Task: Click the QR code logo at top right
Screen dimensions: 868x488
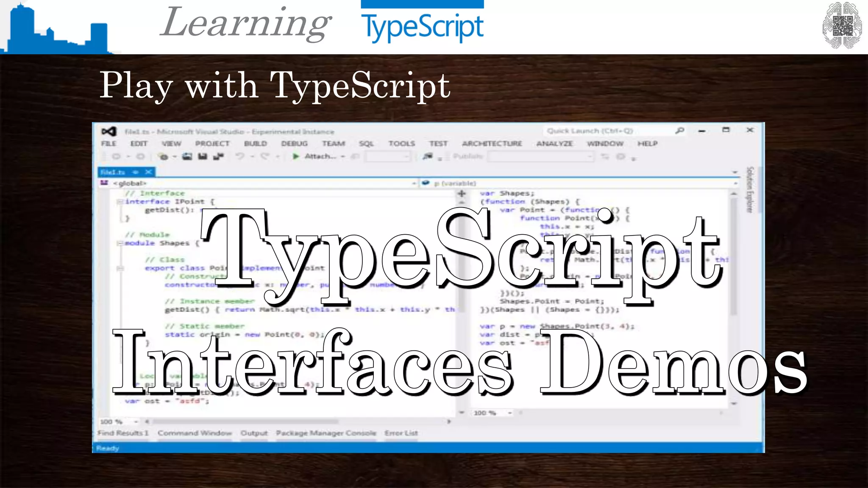Action: click(843, 25)
